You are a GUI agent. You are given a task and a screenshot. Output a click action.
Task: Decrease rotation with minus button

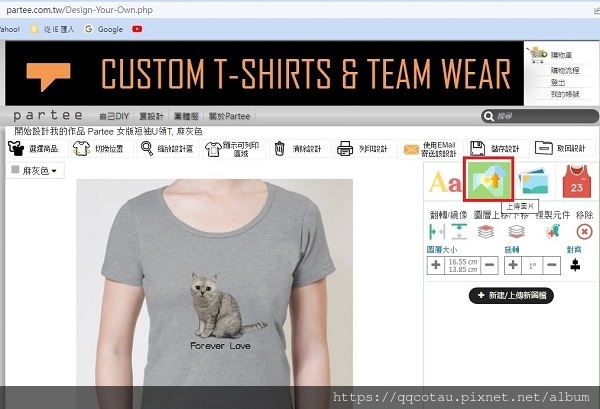(551, 265)
